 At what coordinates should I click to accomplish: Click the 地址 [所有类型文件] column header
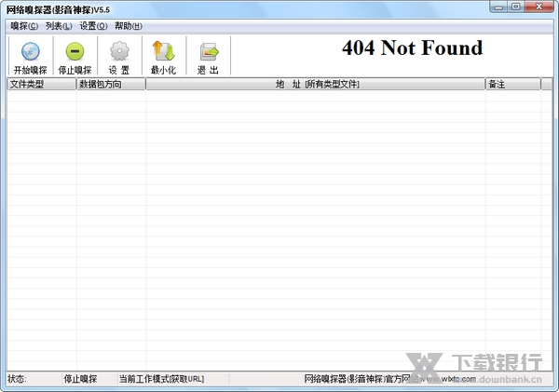(315, 85)
